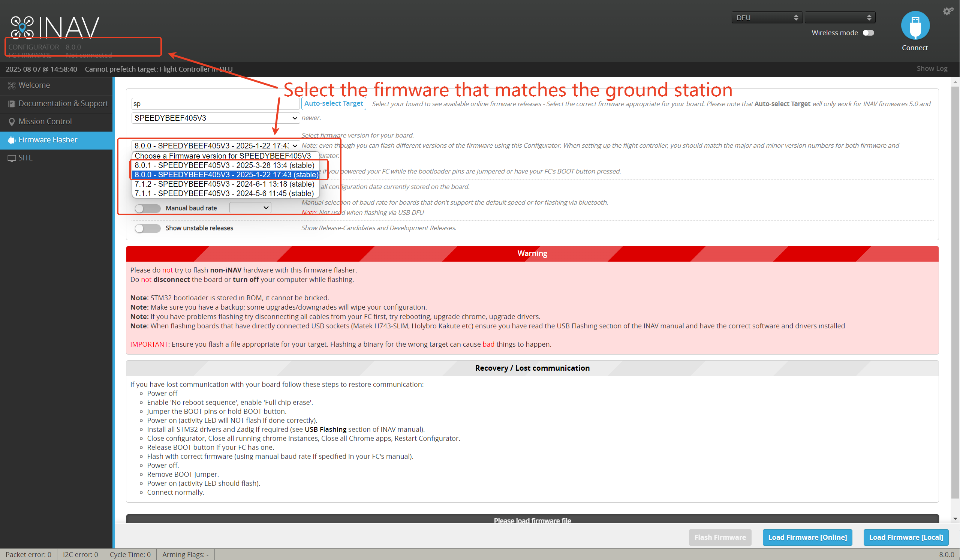Click the Documentation & Support icon
Image resolution: width=960 pixels, height=560 pixels.
point(12,103)
